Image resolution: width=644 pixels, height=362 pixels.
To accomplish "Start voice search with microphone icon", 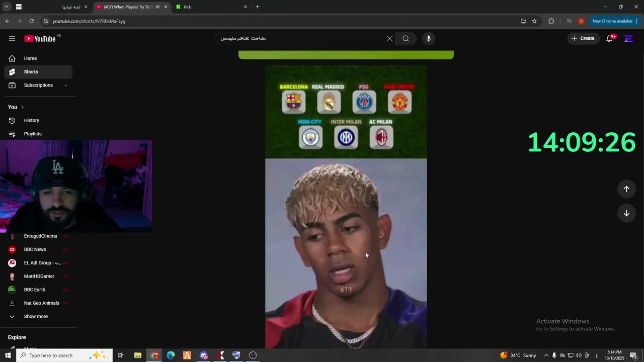I will point(429,39).
